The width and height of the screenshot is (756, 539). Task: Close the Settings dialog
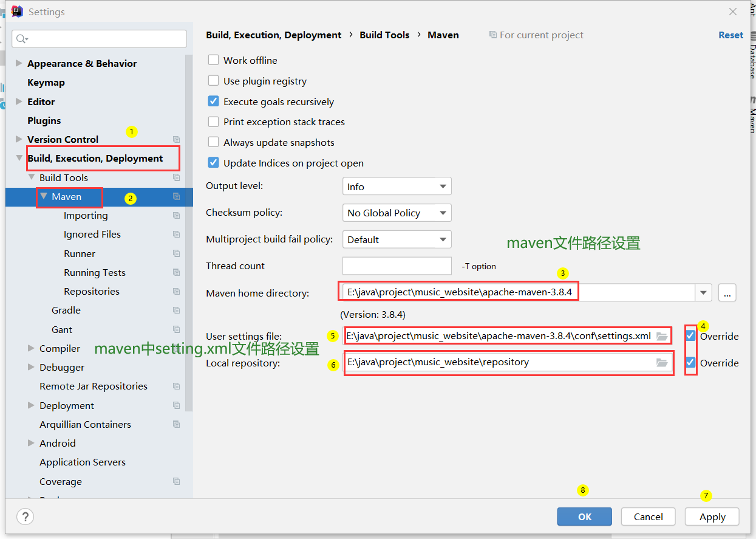click(733, 12)
